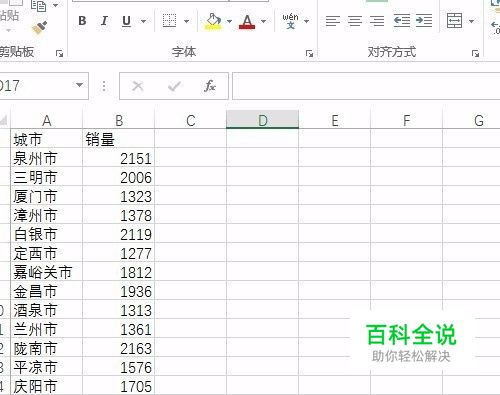Image resolution: width=500 pixels, height=395 pixels.
Task: Open phonetic guide dropdown arrow
Action: [x=307, y=21]
